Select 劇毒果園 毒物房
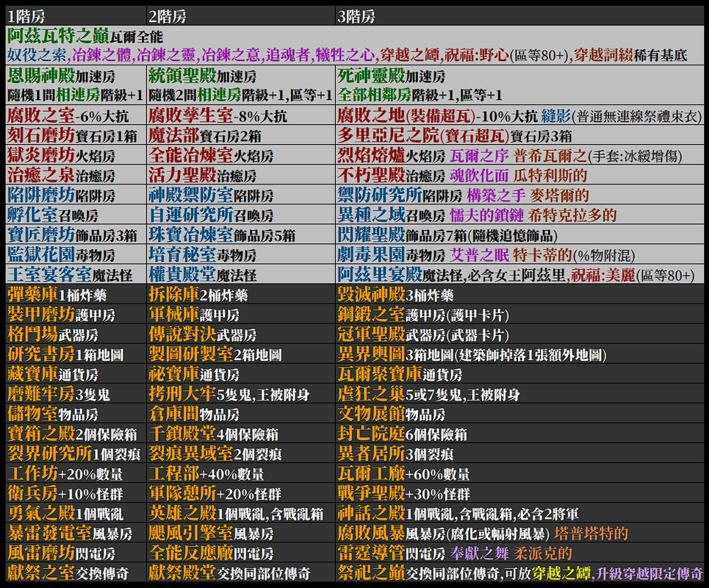This screenshot has width=709, height=588. (519, 254)
